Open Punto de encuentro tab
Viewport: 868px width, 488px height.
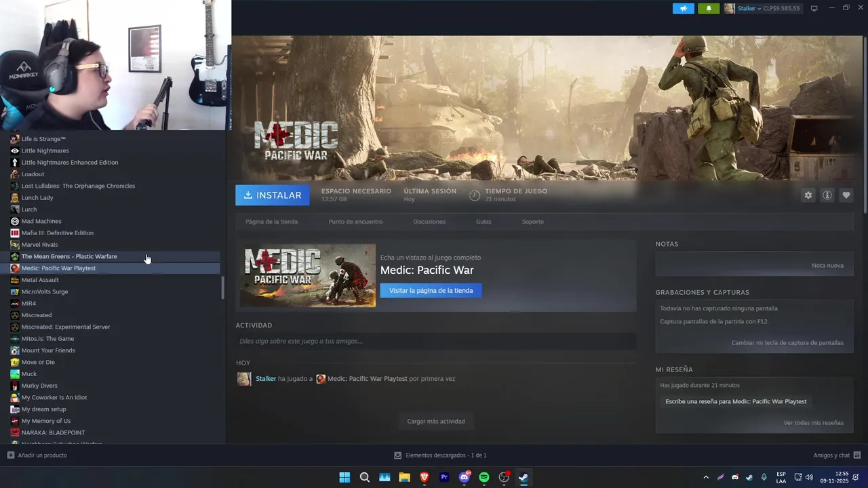tap(355, 222)
